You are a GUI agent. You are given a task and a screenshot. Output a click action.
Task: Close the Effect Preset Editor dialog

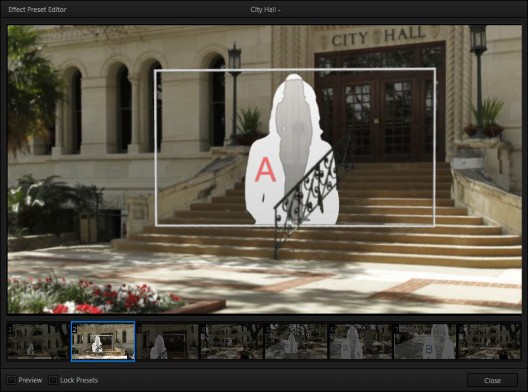[492, 380]
